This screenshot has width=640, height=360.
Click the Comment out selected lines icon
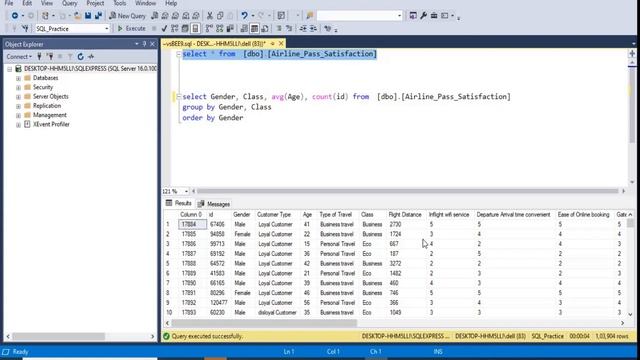coord(279,29)
